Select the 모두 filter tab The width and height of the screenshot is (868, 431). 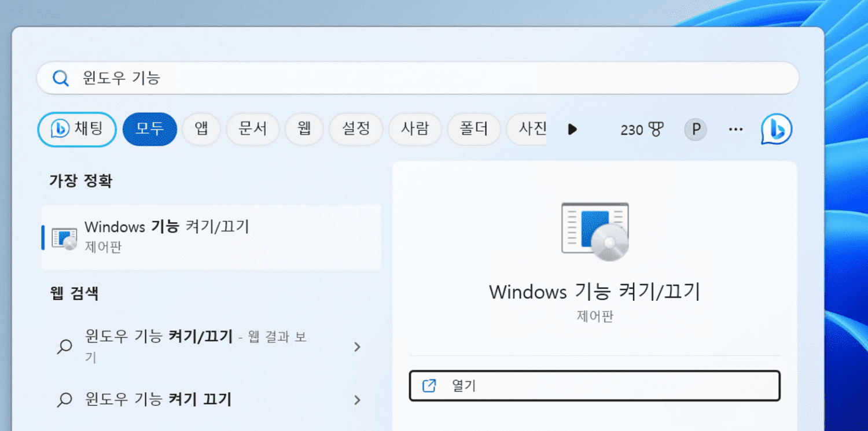(150, 128)
